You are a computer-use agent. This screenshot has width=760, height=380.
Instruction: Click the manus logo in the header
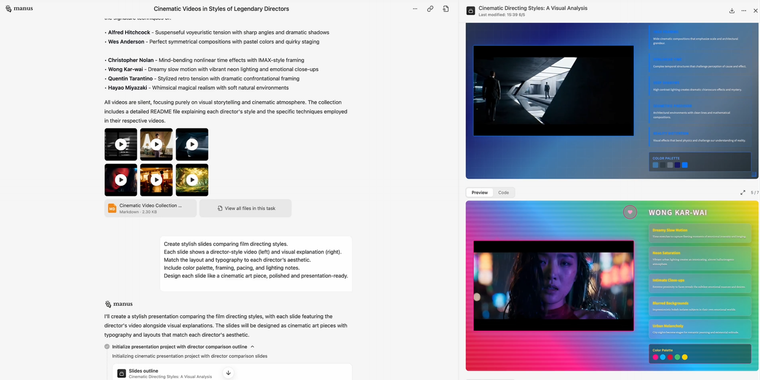[x=19, y=9]
